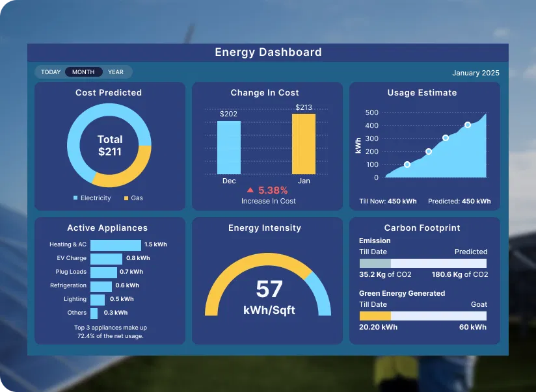Click the Green Energy Generated progress bar
This screenshot has height=392, width=536.
pos(423,315)
